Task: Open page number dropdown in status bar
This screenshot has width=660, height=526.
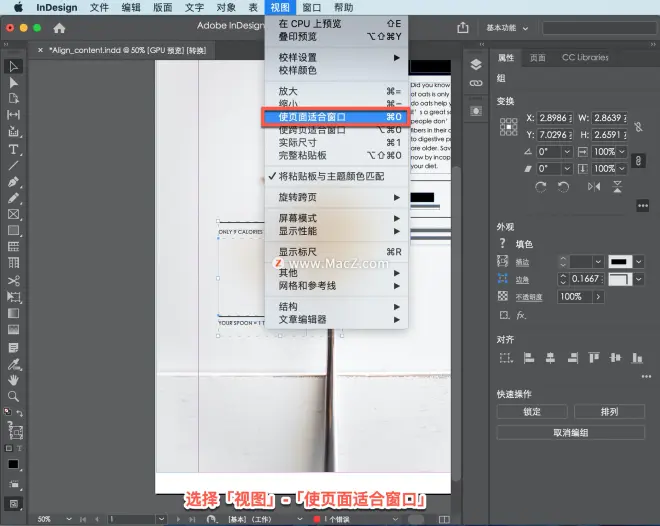Action: (161, 519)
